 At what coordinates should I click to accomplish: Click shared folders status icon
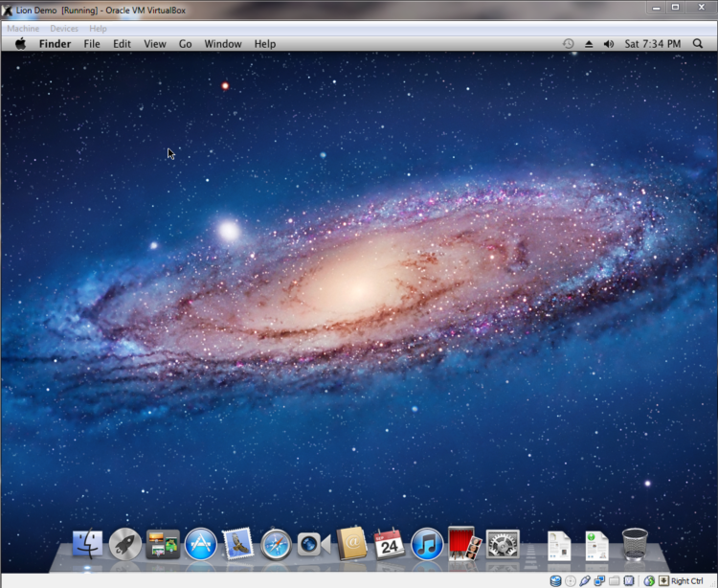[614, 581]
